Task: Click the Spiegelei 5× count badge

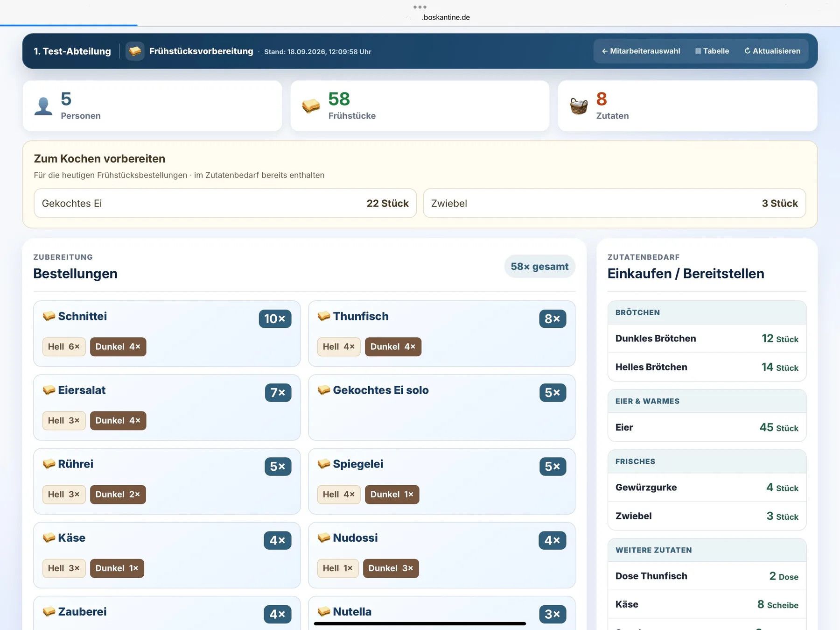Action: [x=553, y=467]
